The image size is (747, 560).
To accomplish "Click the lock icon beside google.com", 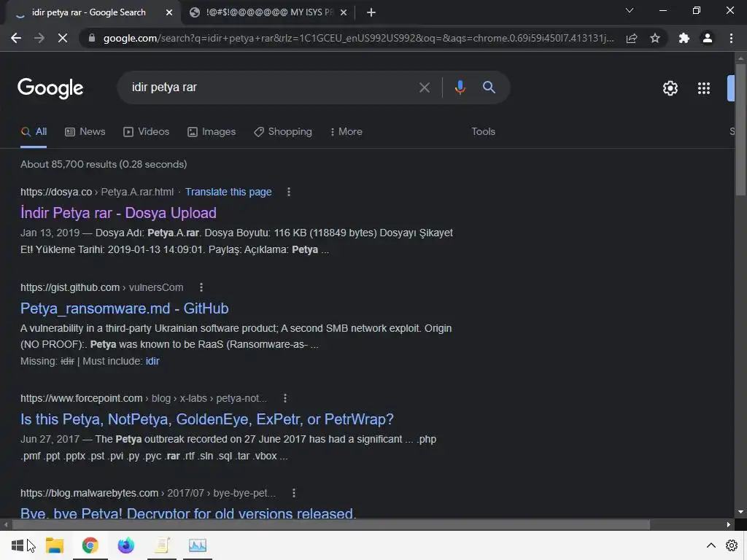I will point(92,38).
